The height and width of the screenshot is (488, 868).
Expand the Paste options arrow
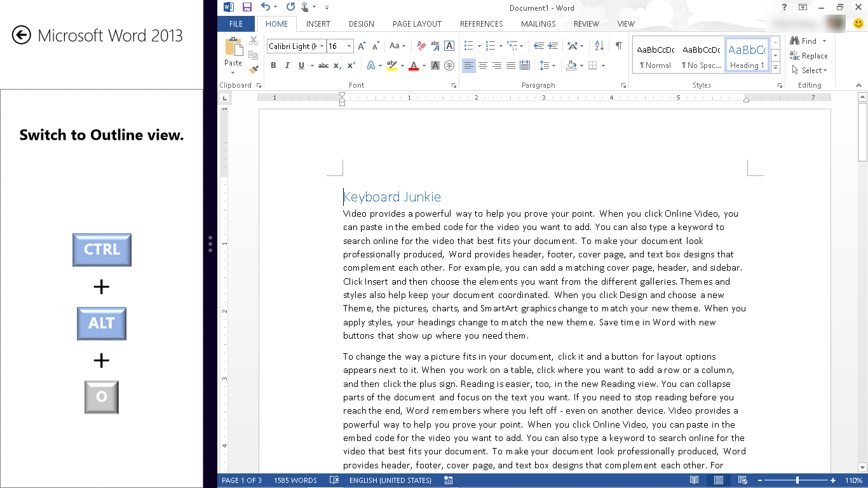click(x=233, y=72)
